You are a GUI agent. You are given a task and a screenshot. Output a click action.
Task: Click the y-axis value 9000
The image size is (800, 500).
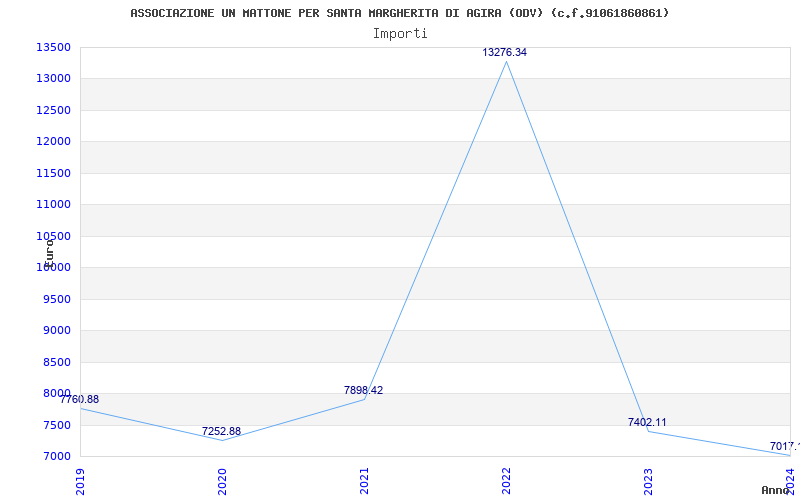tap(56, 331)
